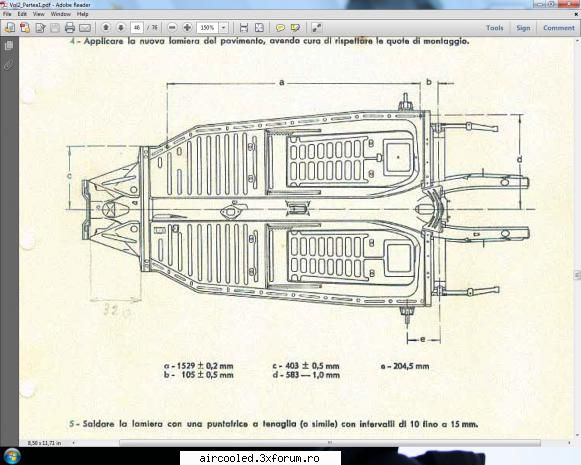Viewport: 581px width, 465px height.
Task: Toggle fit-width scrolling view
Action: click(x=244, y=28)
